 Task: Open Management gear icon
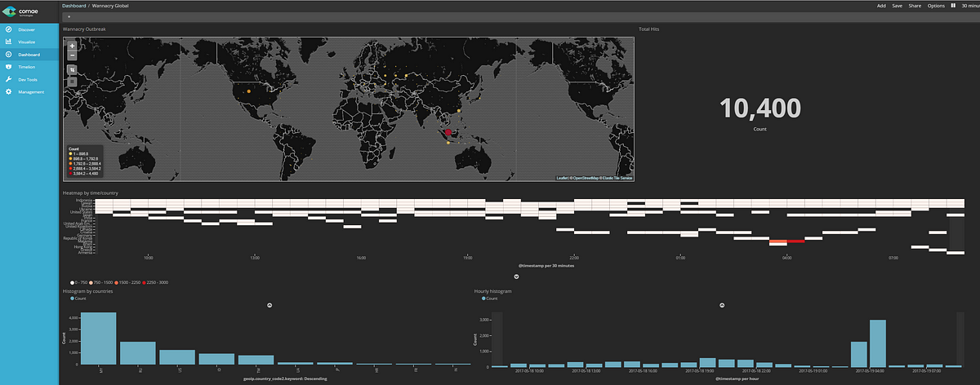coord(8,91)
